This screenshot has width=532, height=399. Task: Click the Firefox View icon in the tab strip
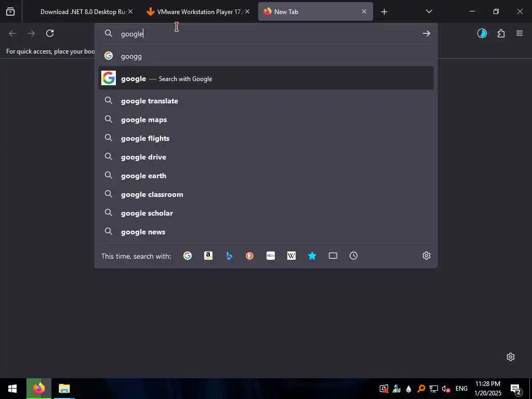pos(10,11)
